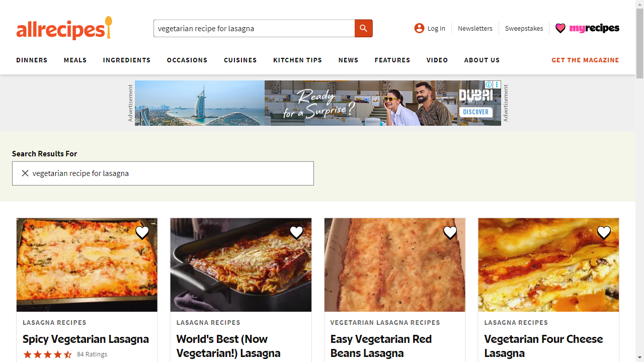Open the Dinners menu
Screen dimensions: 644x362
click(x=32, y=60)
